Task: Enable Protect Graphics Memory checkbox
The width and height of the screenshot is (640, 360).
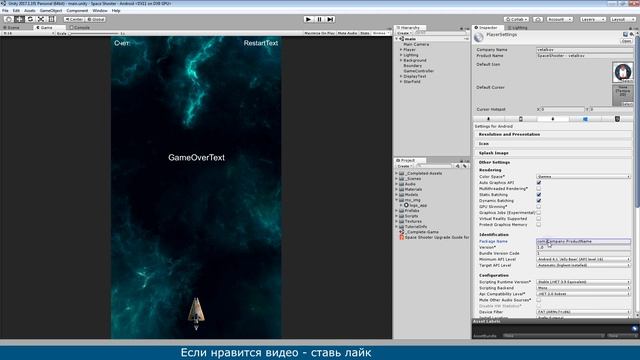Action: 539,224
